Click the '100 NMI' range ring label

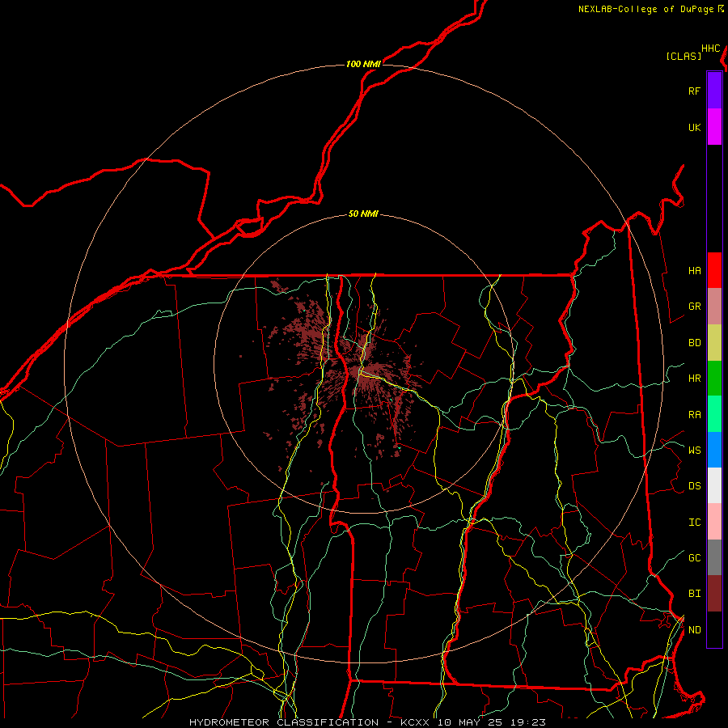pyautogui.click(x=363, y=64)
